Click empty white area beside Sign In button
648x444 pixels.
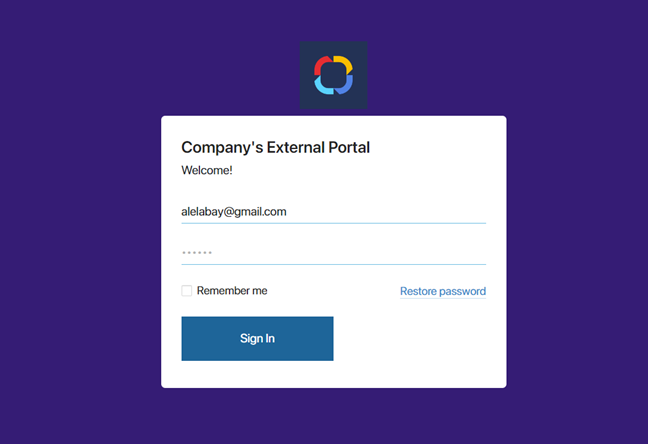pos(413,339)
